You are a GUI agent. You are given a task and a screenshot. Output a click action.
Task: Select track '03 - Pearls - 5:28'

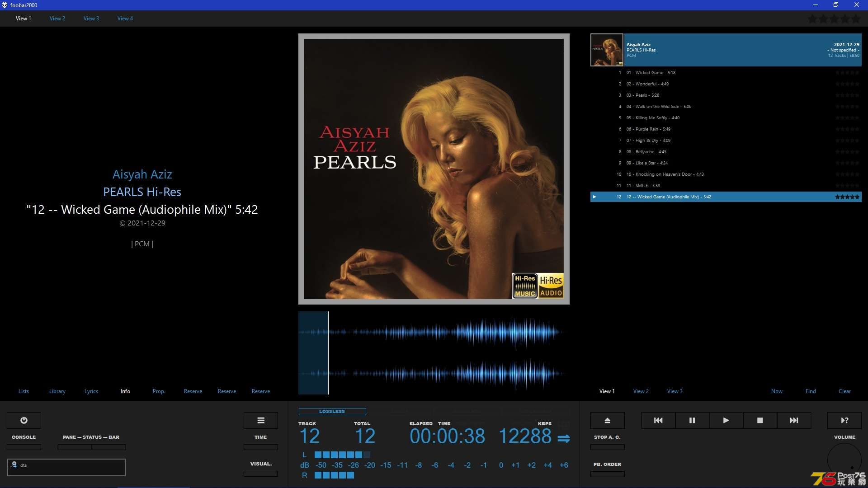[x=726, y=95]
